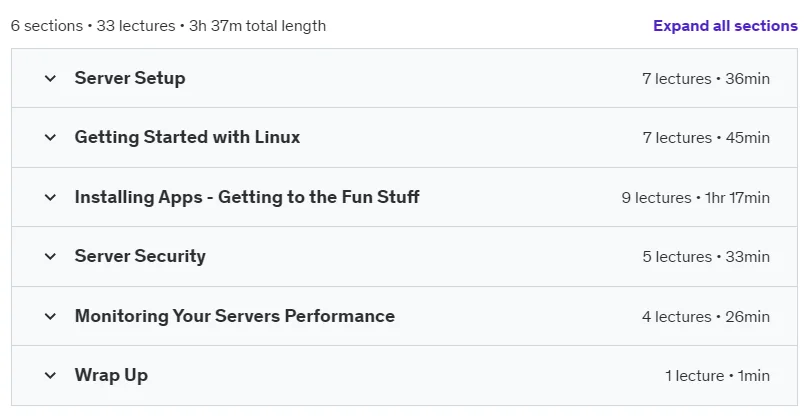Click the 1 lecture • 1min label
811x418 pixels.
(x=717, y=376)
